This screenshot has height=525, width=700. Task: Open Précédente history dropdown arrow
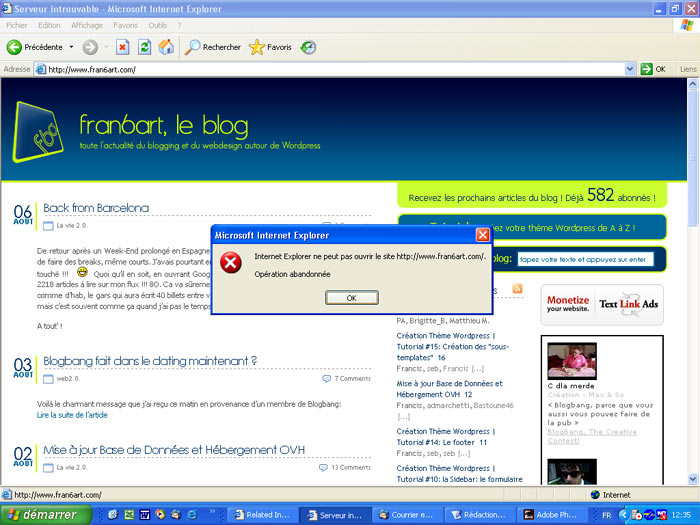pyautogui.click(x=71, y=47)
